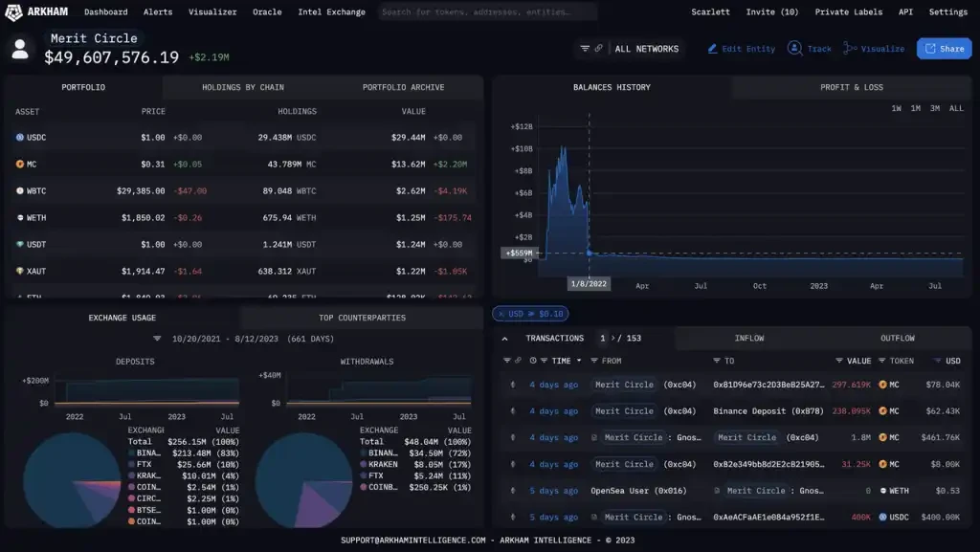Open the All Networks selector
This screenshot has width=980, height=552.
tap(646, 49)
